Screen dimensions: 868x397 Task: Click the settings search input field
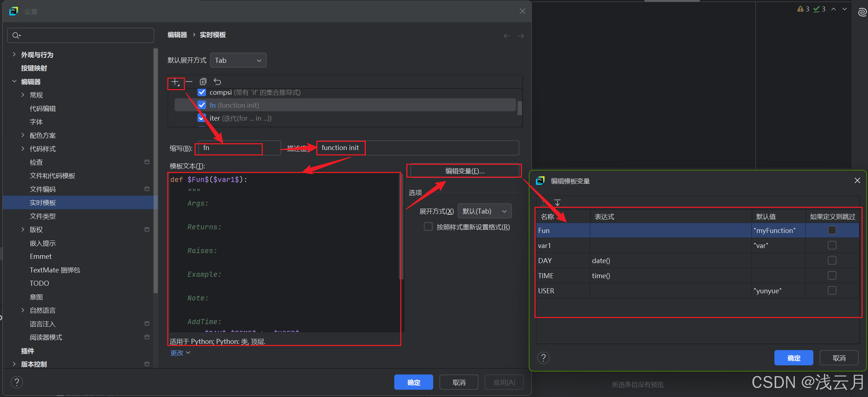(81, 35)
